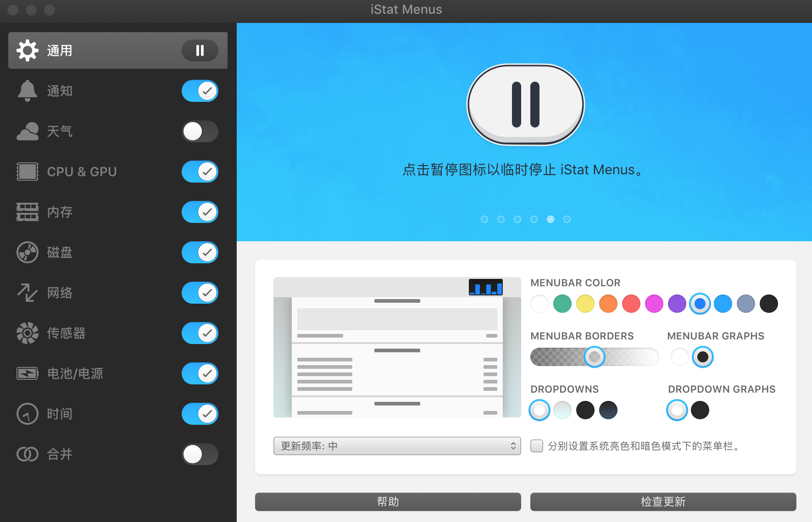This screenshot has height=522, width=812.
Task: Click the fan icon for 传感器
Action: (x=28, y=333)
